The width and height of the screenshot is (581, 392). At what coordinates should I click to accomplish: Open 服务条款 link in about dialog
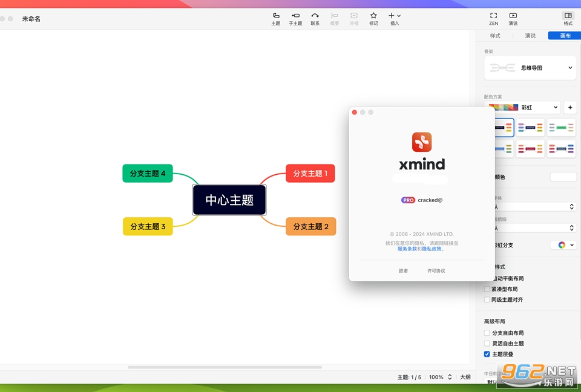tap(407, 249)
